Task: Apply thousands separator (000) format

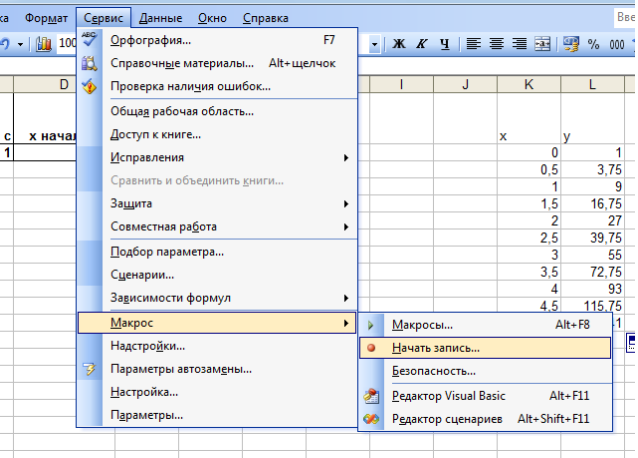Action: click(x=617, y=44)
